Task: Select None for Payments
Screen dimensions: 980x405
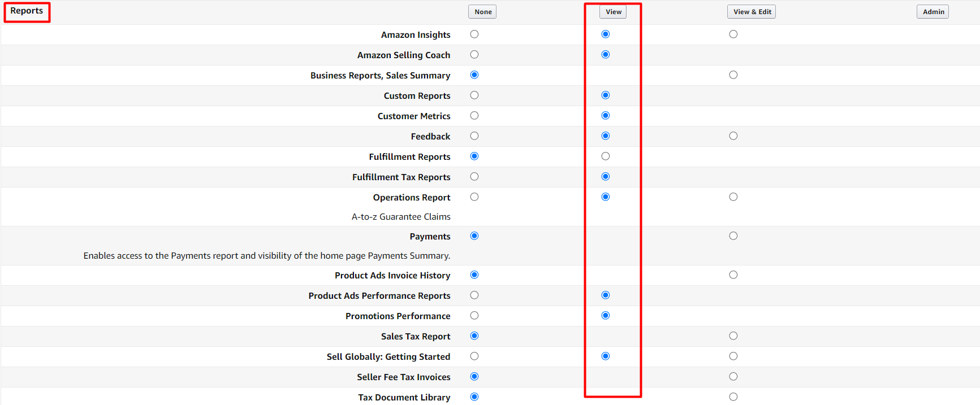Action: pos(474,236)
